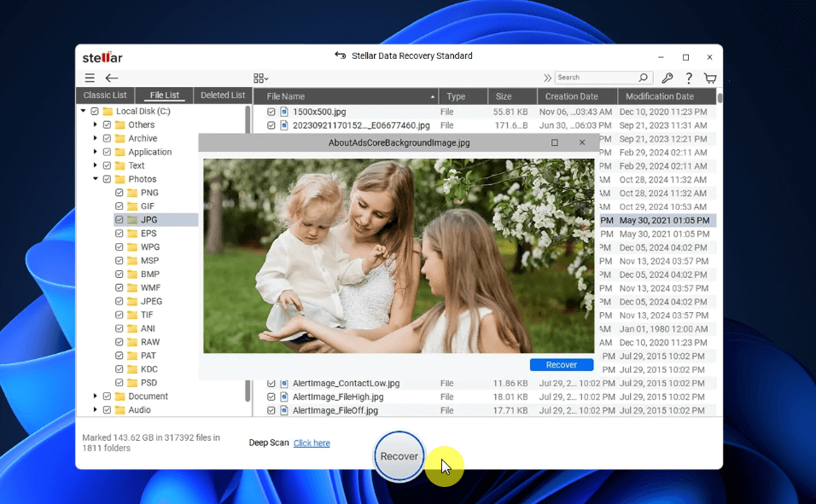
Task: Uncheck the Local Disk (C:) checkbox
Action: coord(95,111)
